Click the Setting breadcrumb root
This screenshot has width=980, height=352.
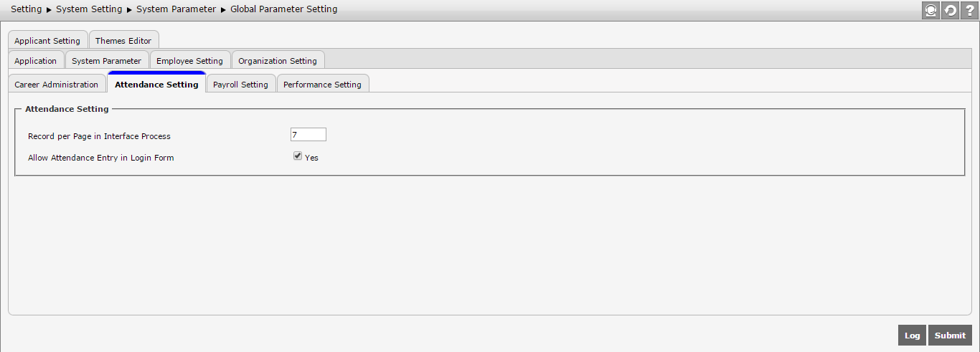coord(27,9)
